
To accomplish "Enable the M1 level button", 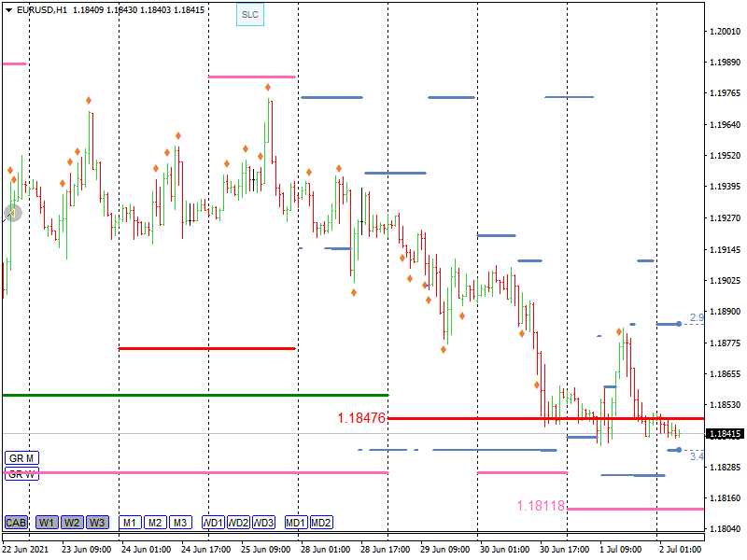I will [130, 523].
